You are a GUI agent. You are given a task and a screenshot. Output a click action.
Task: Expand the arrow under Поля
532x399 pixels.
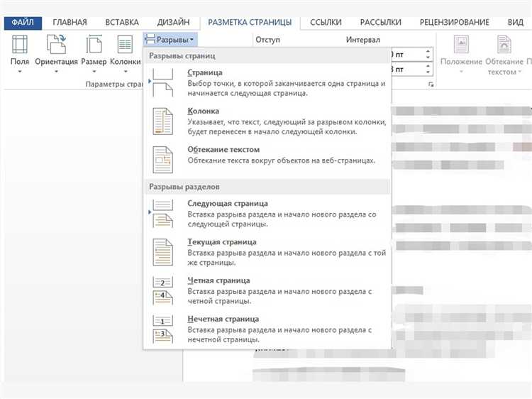20,72
